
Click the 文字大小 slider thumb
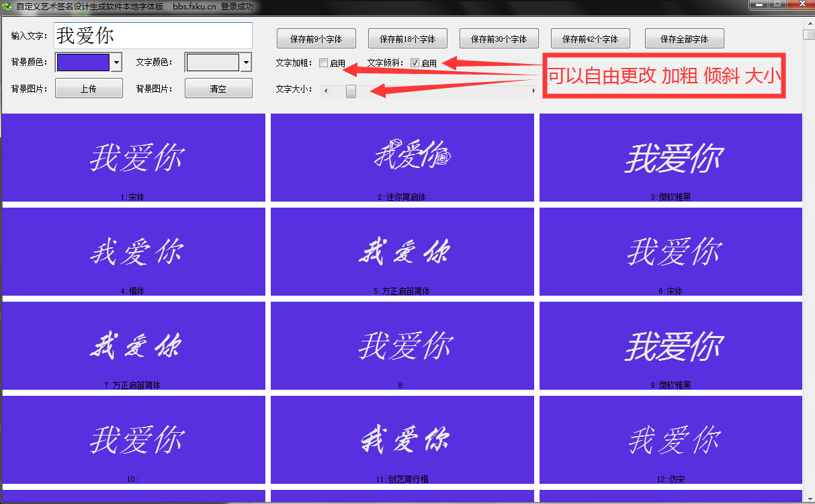point(351,91)
